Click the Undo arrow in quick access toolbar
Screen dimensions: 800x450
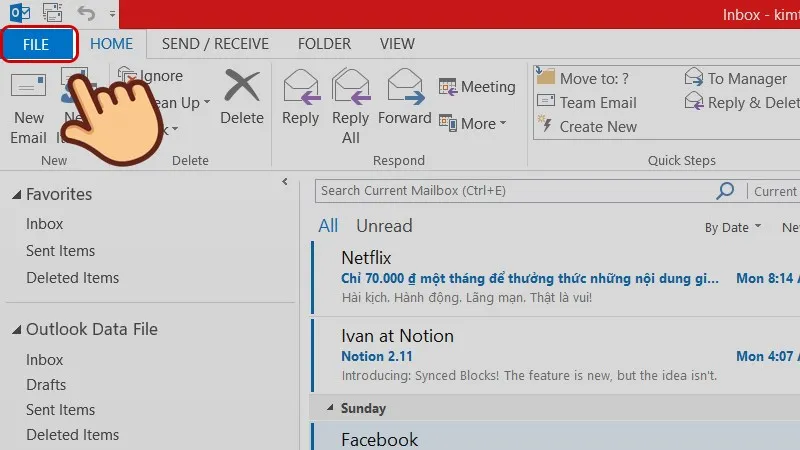(86, 13)
